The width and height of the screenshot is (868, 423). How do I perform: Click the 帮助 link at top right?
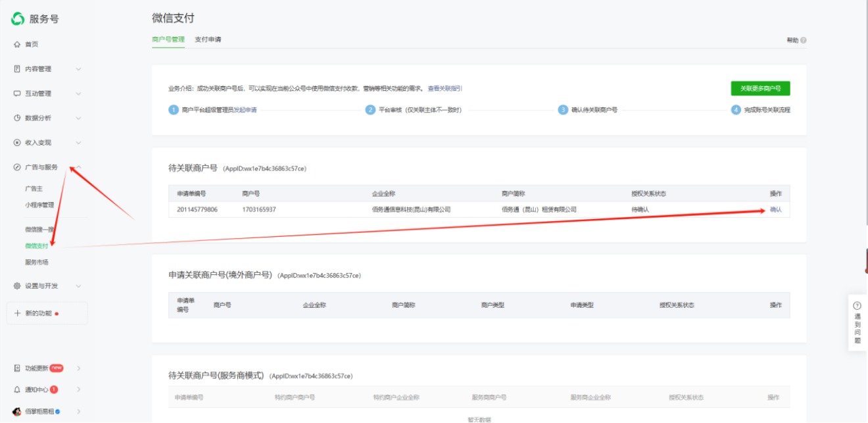click(x=792, y=40)
